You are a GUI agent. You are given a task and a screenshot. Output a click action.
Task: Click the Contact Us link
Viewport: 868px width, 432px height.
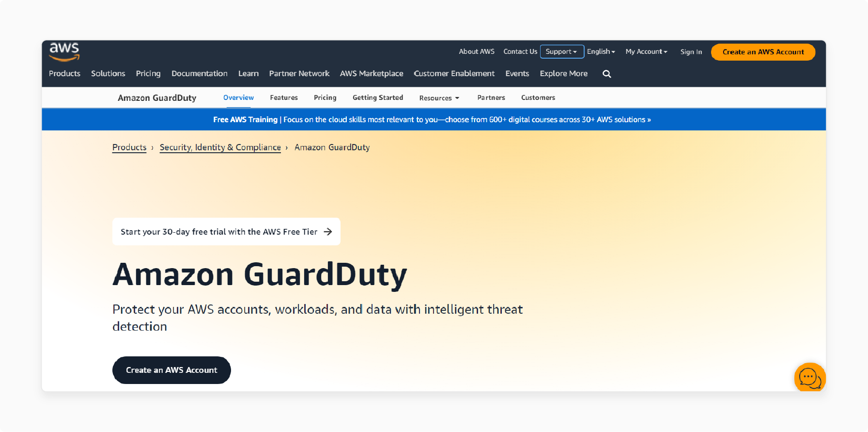[520, 51]
